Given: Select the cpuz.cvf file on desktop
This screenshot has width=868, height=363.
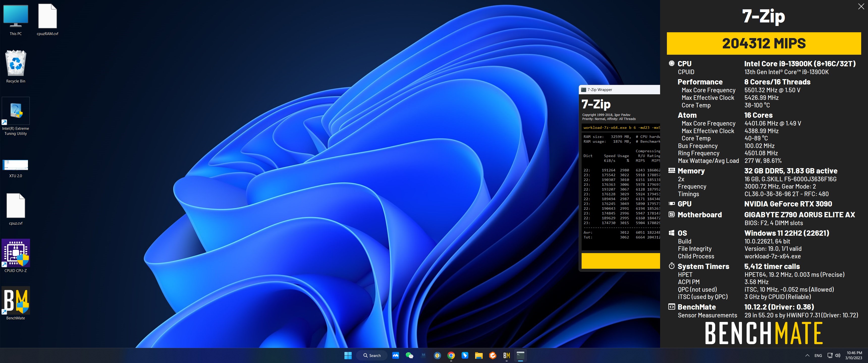Looking at the screenshot, I should pyautogui.click(x=15, y=209).
